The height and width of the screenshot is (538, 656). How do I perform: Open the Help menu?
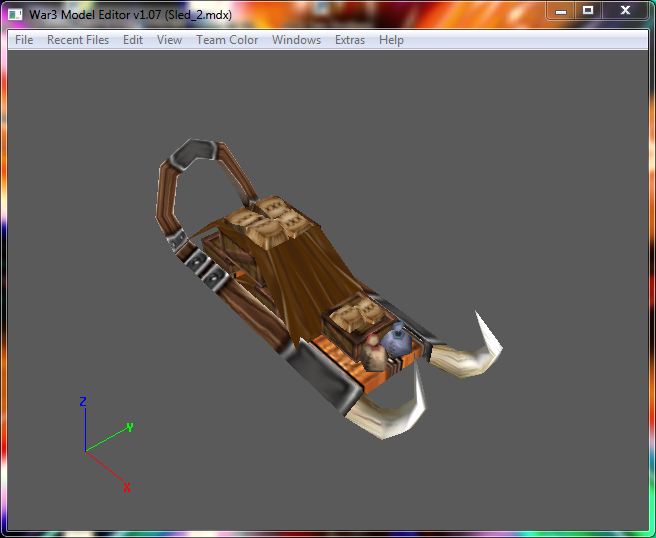tap(391, 40)
